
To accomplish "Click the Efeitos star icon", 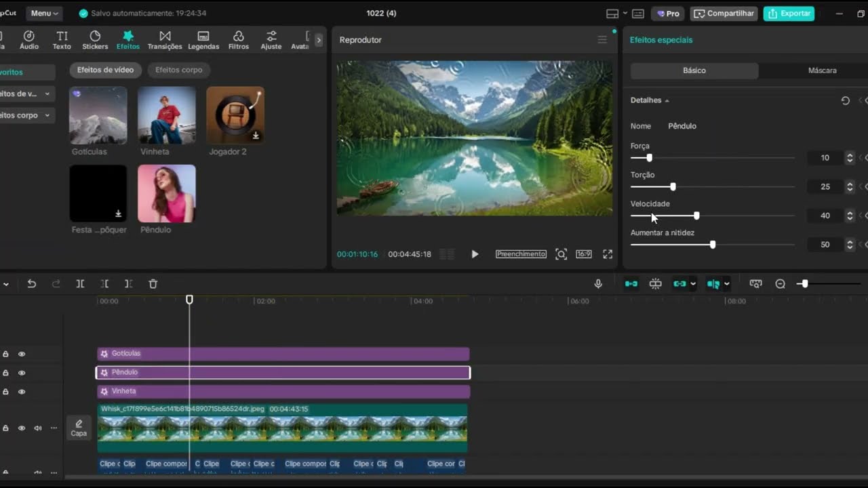I will [127, 36].
